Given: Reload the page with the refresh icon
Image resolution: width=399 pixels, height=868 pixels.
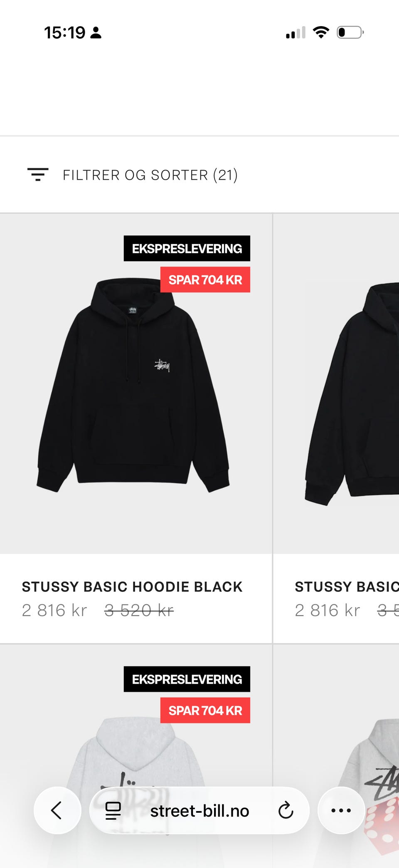Looking at the screenshot, I should point(286,810).
